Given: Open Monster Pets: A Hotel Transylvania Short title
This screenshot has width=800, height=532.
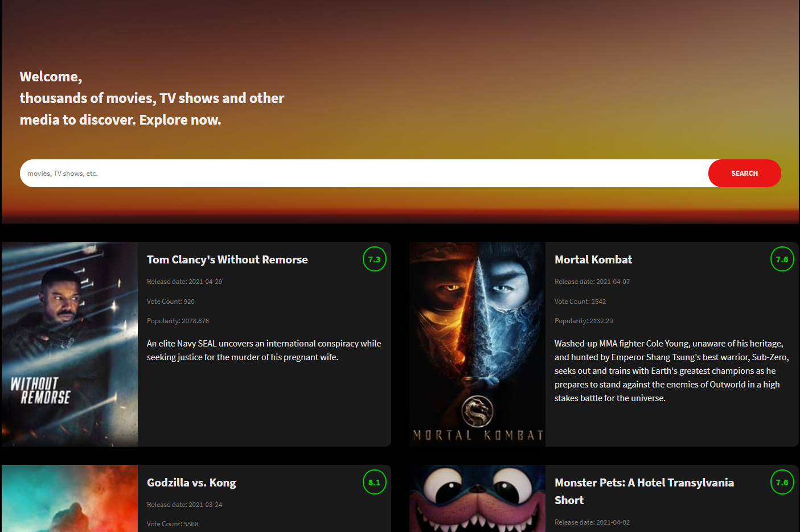Looking at the screenshot, I should [x=644, y=491].
